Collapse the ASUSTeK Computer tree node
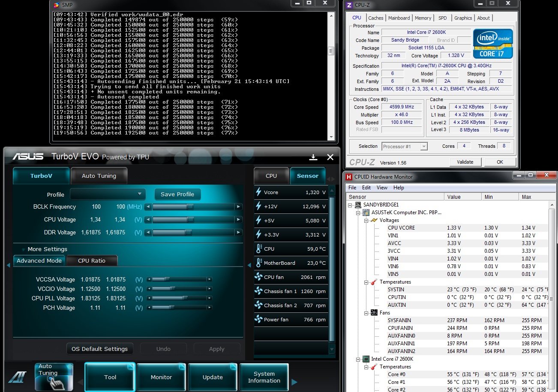 coord(359,212)
